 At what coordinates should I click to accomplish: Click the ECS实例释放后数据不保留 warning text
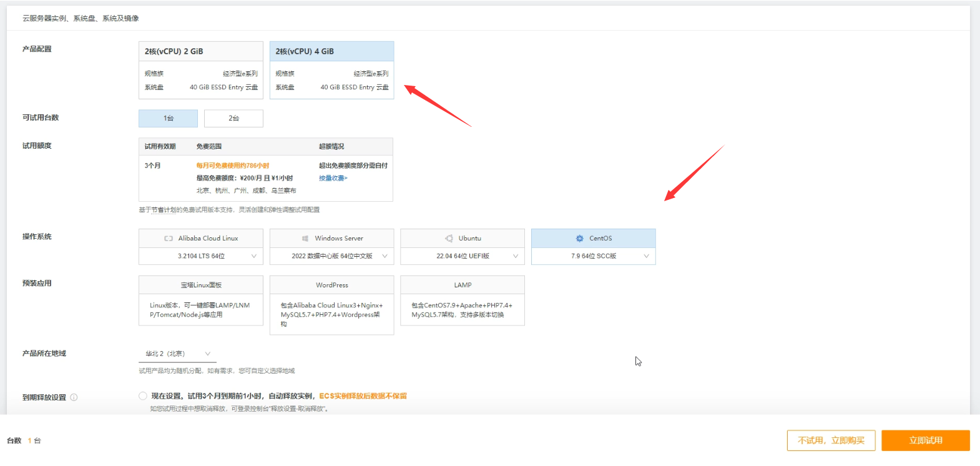point(363,396)
